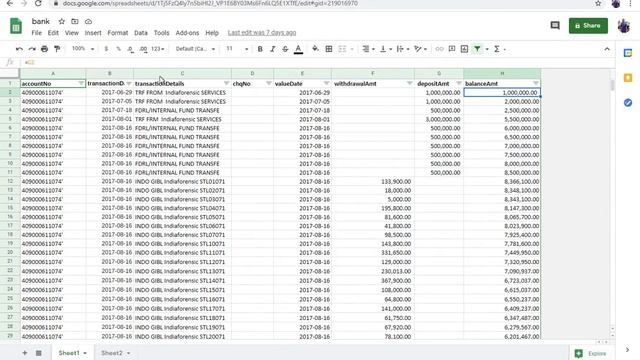Open the View menu

[71, 33]
